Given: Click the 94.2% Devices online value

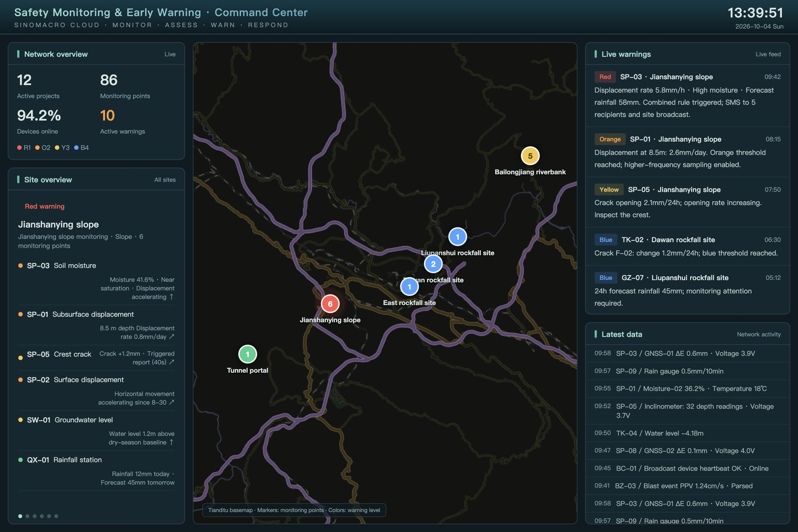Looking at the screenshot, I should click(39, 115).
